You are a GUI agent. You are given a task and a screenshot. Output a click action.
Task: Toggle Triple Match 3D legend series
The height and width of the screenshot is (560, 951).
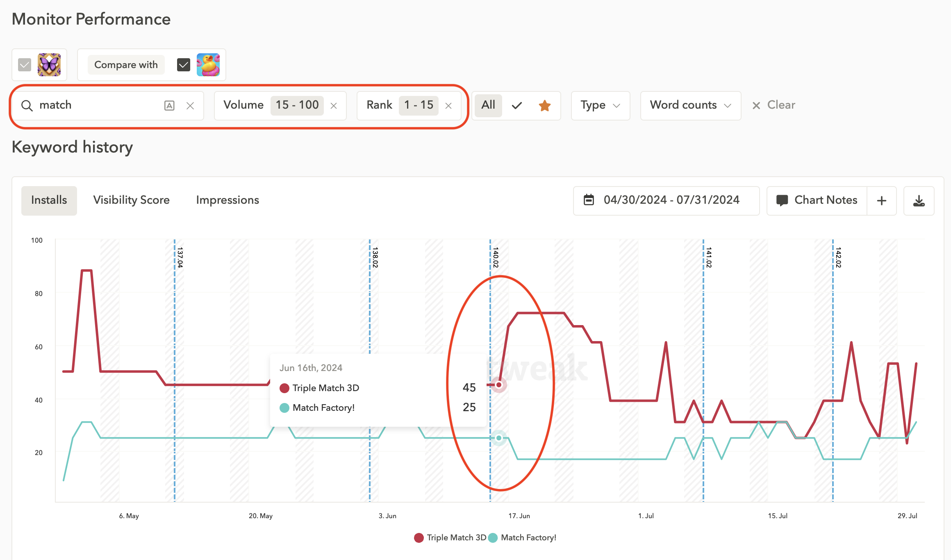(x=450, y=537)
